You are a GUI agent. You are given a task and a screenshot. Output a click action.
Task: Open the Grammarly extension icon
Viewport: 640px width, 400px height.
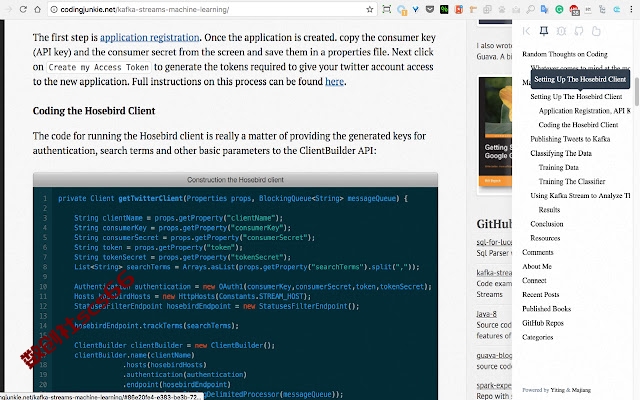tap(559, 9)
